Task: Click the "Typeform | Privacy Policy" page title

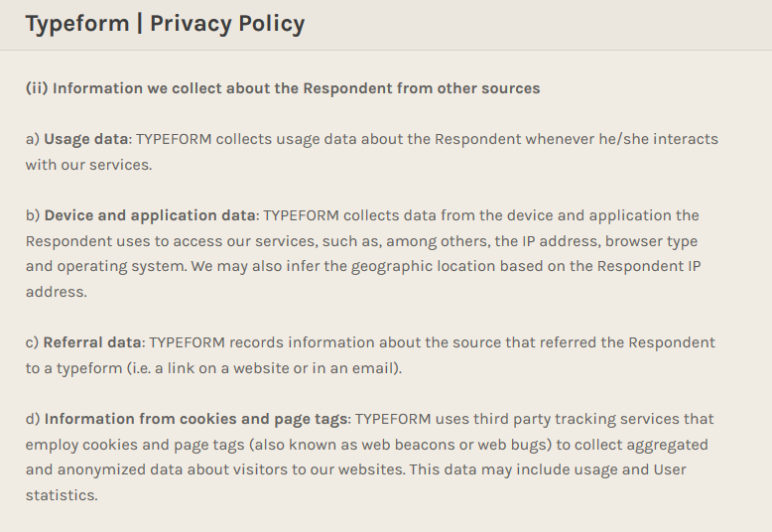Action: [x=165, y=24]
